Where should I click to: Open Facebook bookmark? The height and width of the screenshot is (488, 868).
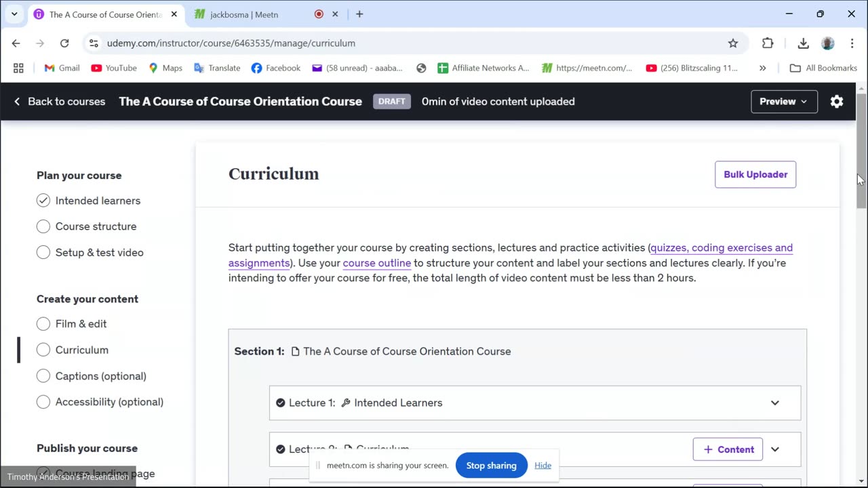(276, 68)
